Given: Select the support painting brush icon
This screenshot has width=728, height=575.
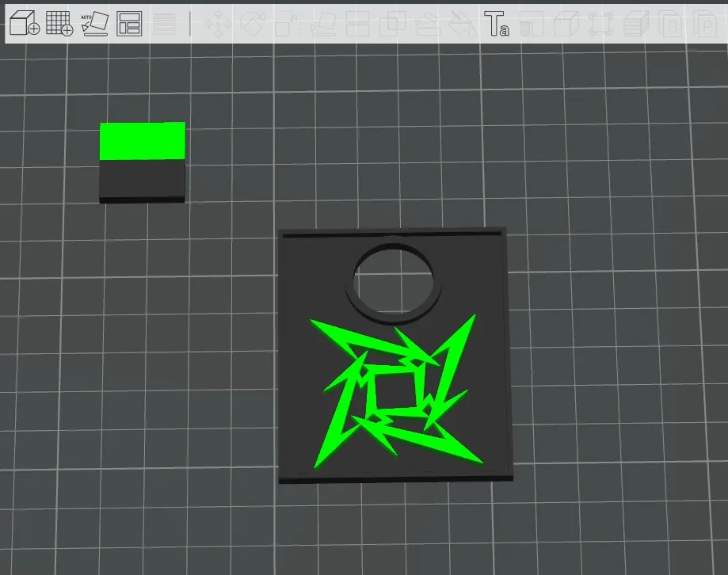Looking at the screenshot, I should 427,25.
